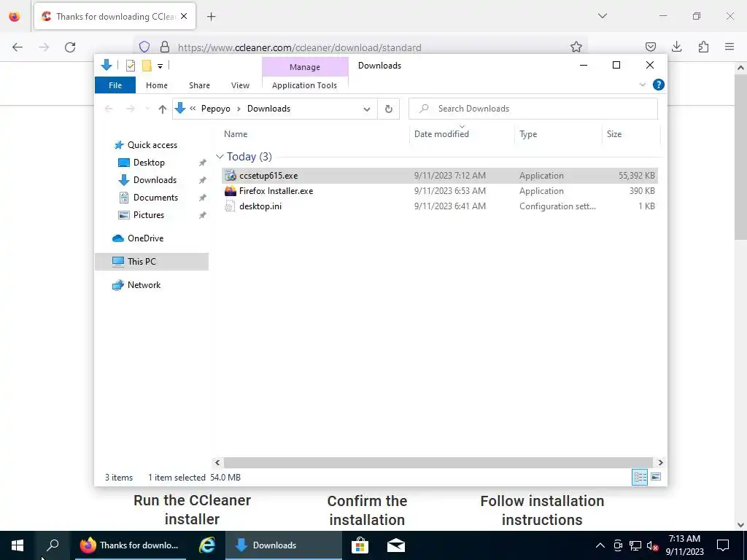Collapse the Today (3) group

[220, 157]
